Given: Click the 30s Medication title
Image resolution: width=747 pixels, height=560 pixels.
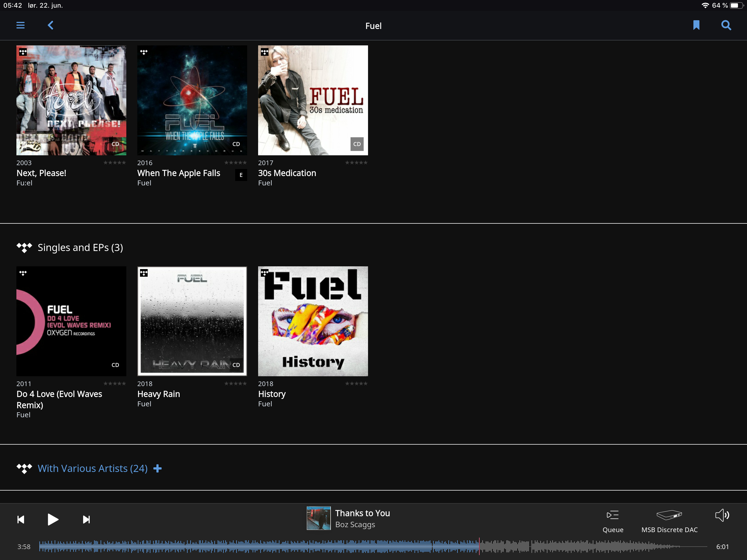Looking at the screenshot, I should click(x=287, y=173).
